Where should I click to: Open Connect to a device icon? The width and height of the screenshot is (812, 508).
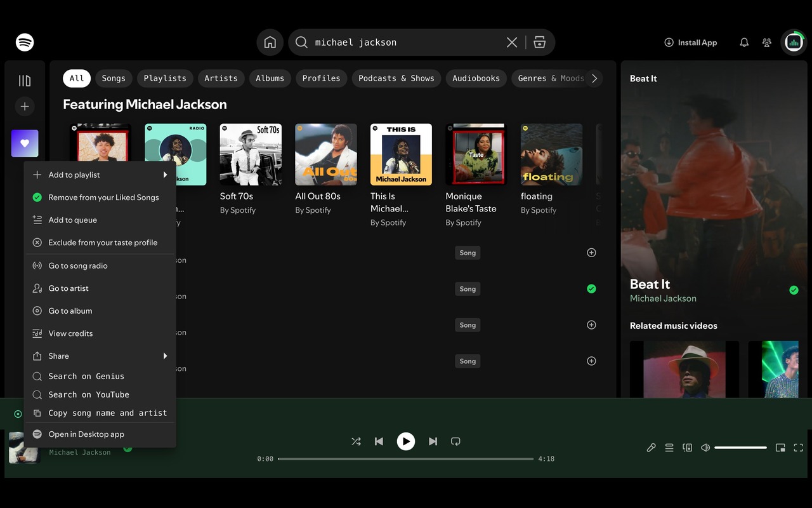tap(687, 448)
